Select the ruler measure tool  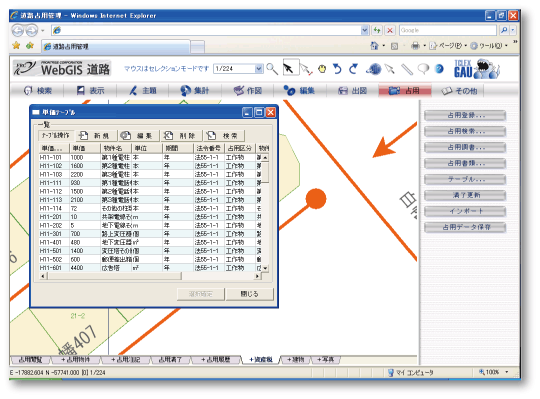(x=407, y=69)
